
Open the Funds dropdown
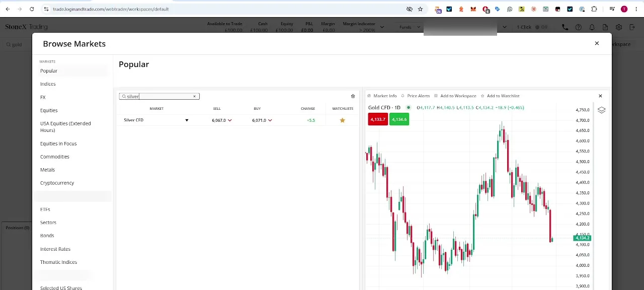pos(410,27)
